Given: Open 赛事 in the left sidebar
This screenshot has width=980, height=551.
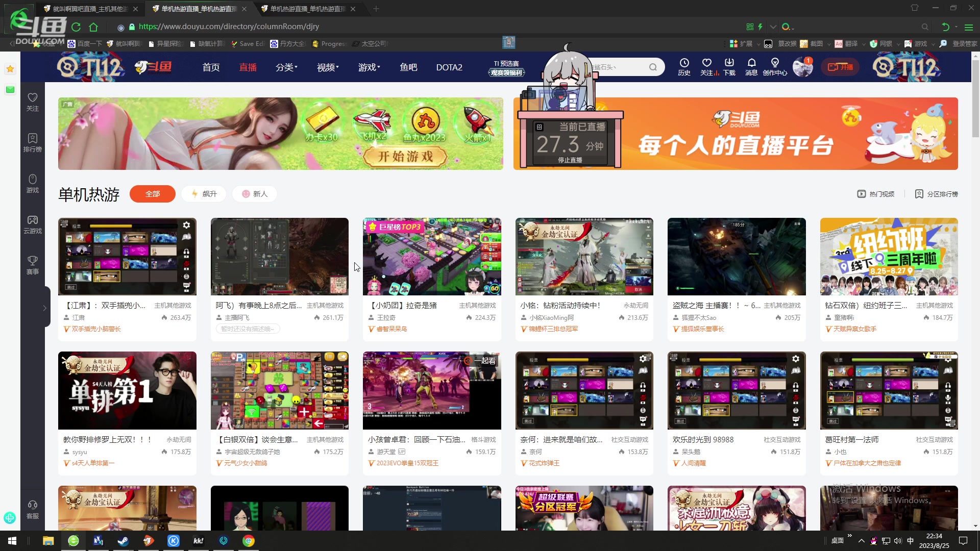Looking at the screenshot, I should point(33,265).
